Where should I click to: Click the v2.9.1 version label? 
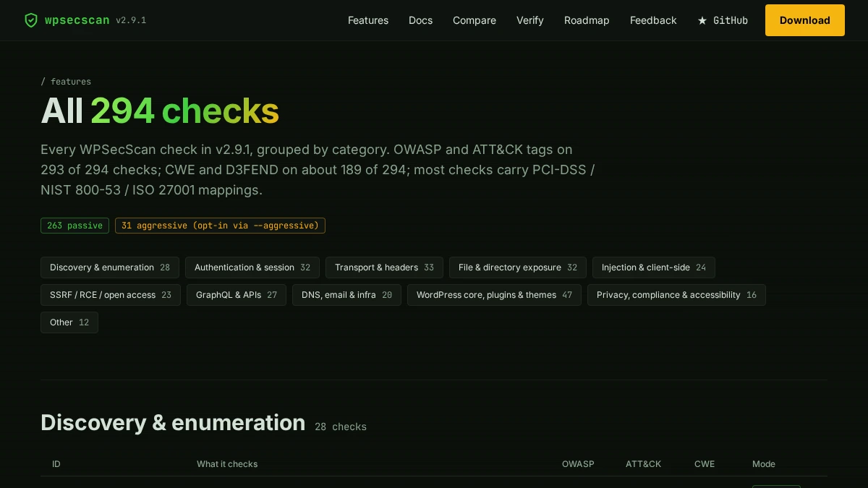(x=131, y=20)
